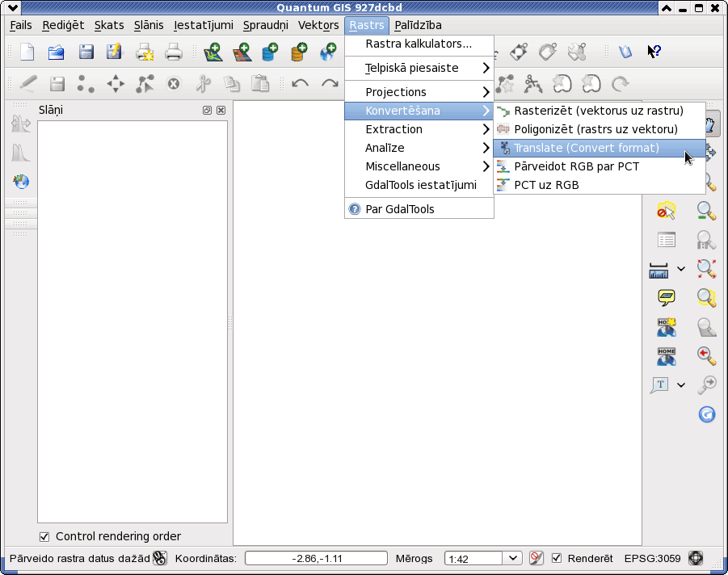Select Pārveidot RGB par PCT
This screenshot has width=728, height=575.
click(x=599, y=166)
